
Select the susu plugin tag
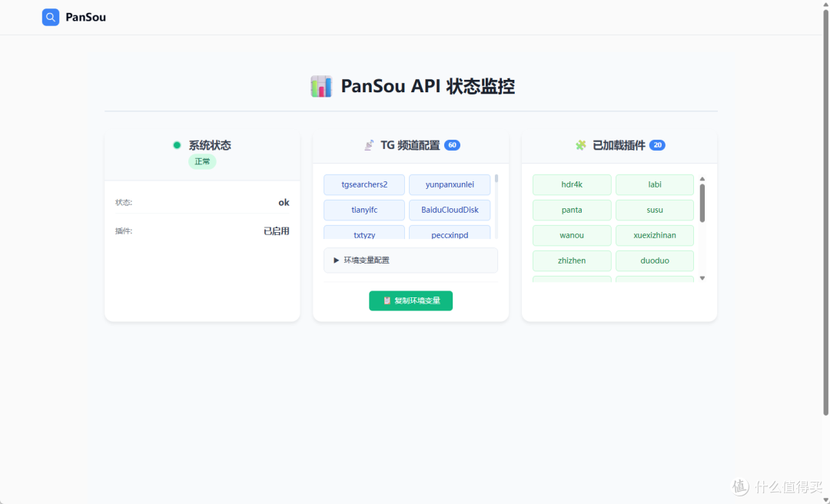(655, 211)
